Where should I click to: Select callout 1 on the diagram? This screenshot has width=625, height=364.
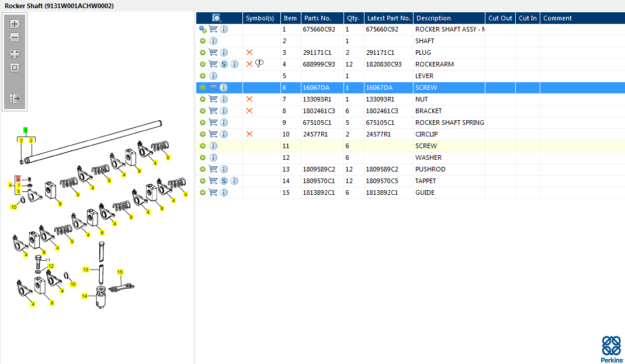tap(26, 130)
